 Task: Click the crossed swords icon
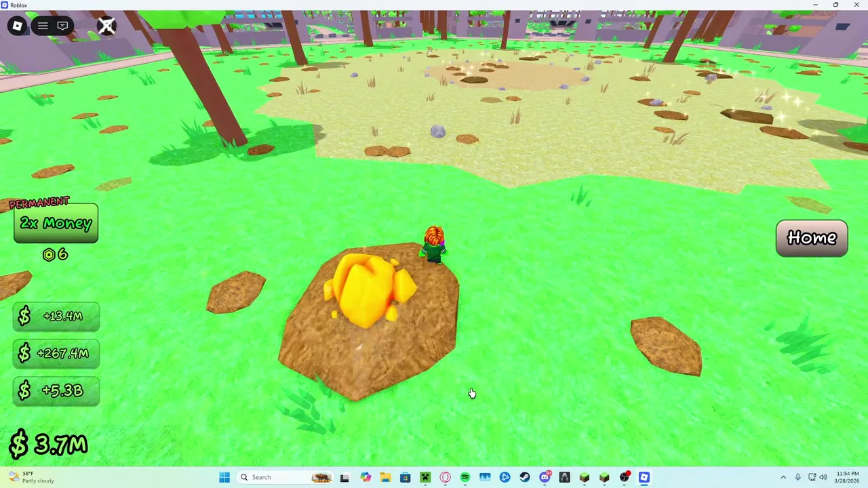106,26
